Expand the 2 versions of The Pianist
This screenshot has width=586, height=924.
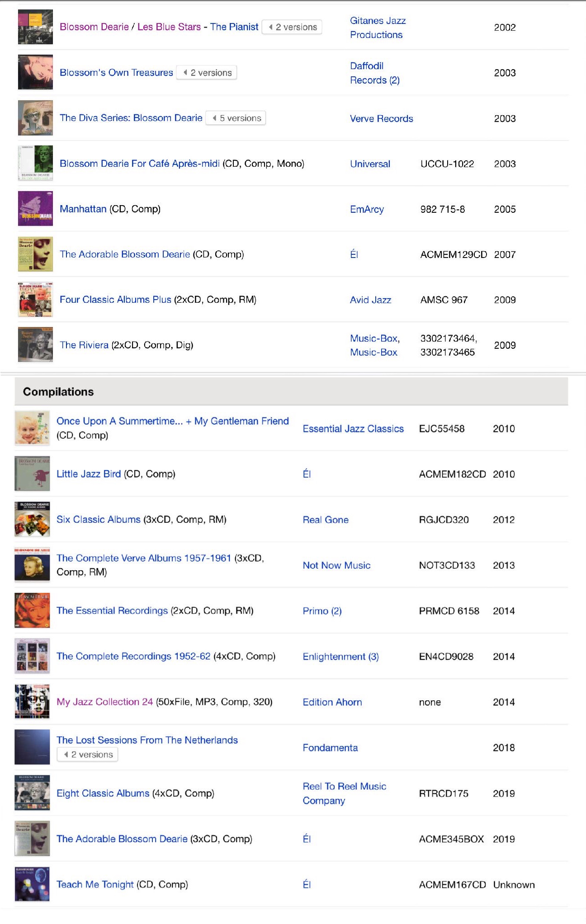pyautogui.click(x=292, y=27)
